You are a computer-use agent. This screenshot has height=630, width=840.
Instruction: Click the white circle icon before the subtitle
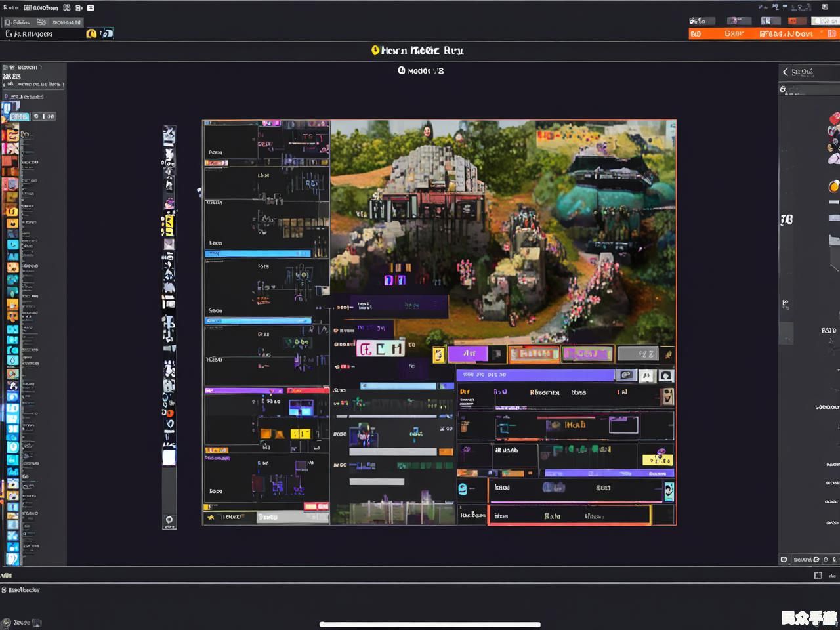(x=402, y=70)
